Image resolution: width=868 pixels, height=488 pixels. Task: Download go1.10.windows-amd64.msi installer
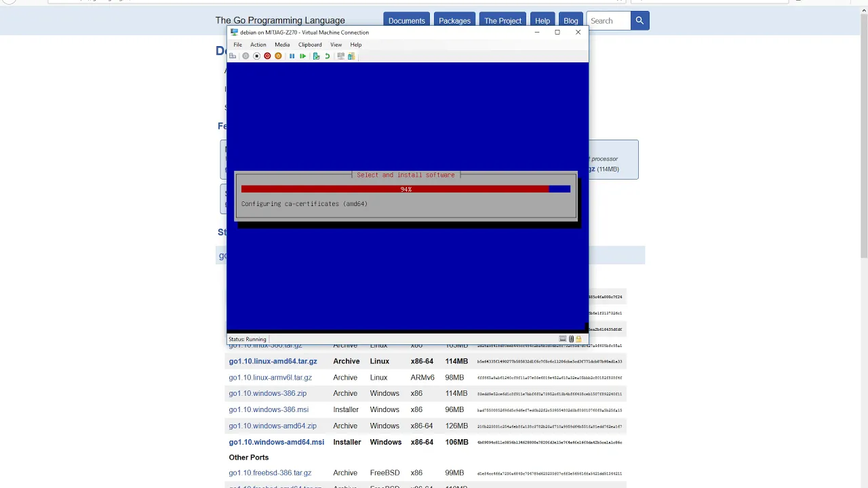pyautogui.click(x=276, y=442)
